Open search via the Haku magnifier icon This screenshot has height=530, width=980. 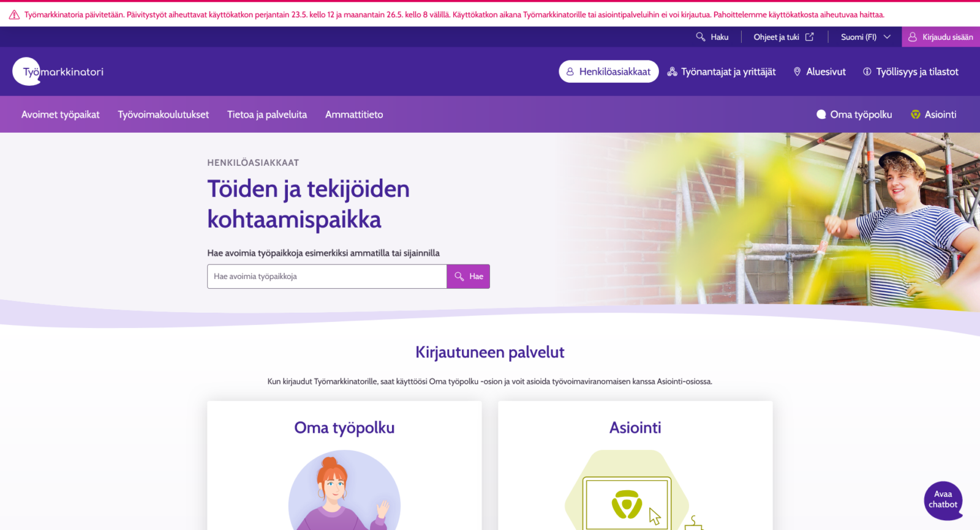tap(701, 37)
